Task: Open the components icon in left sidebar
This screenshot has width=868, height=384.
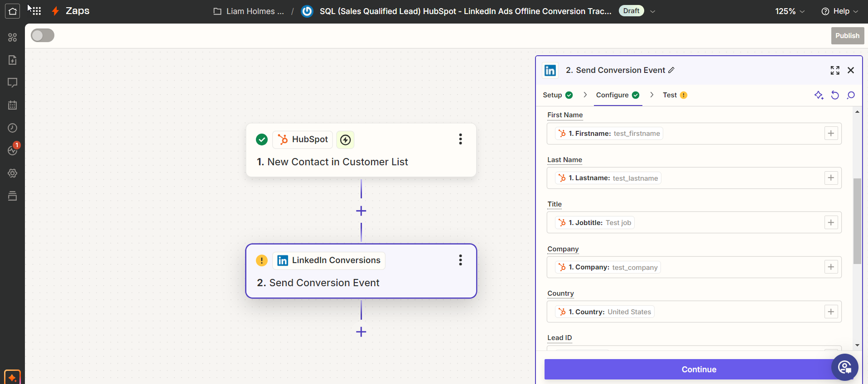Action: click(12, 37)
